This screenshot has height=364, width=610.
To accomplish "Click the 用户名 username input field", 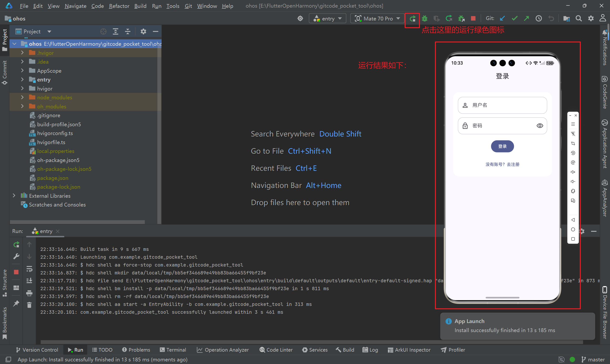I will point(502,105).
